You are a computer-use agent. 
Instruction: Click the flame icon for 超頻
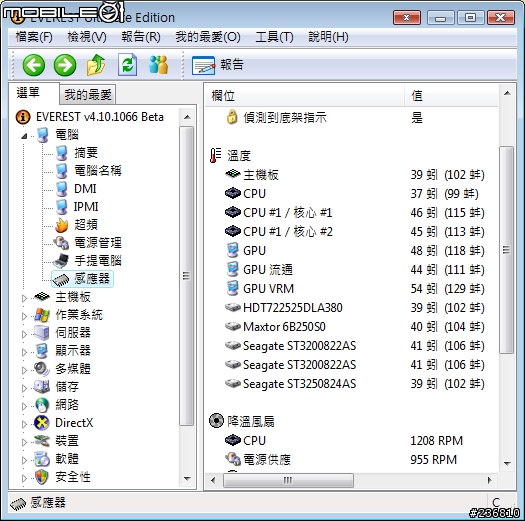coord(62,225)
